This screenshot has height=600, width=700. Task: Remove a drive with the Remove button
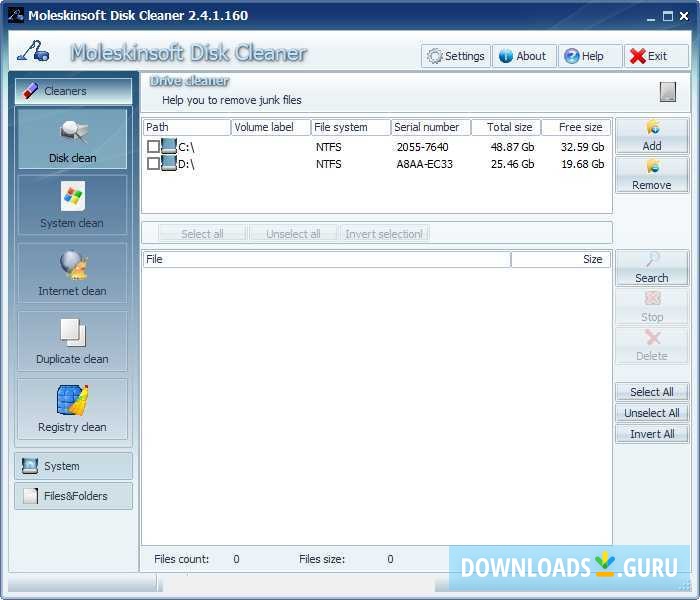(x=652, y=175)
